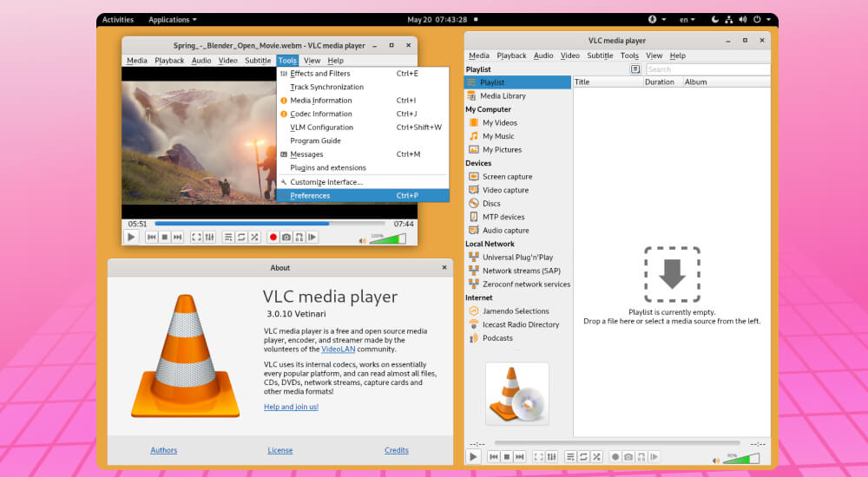Click the red record button in the Spring movie window
Viewport: 868px width, 477px height.
273,237
